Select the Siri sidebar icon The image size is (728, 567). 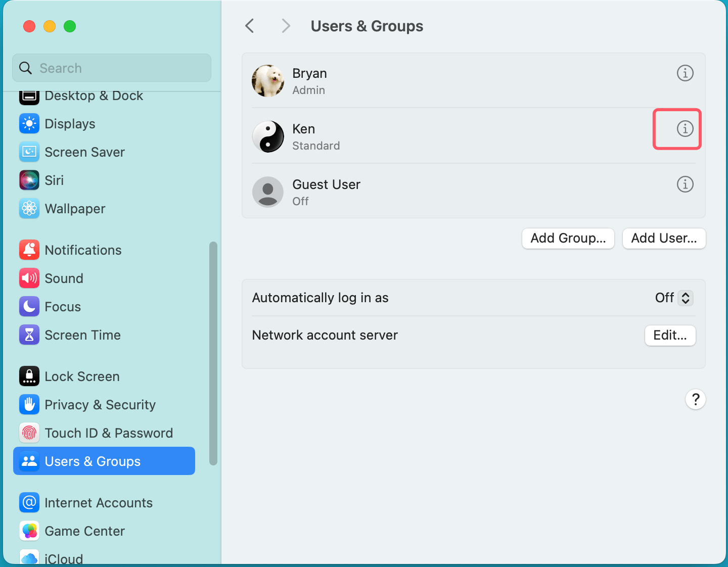tap(29, 180)
